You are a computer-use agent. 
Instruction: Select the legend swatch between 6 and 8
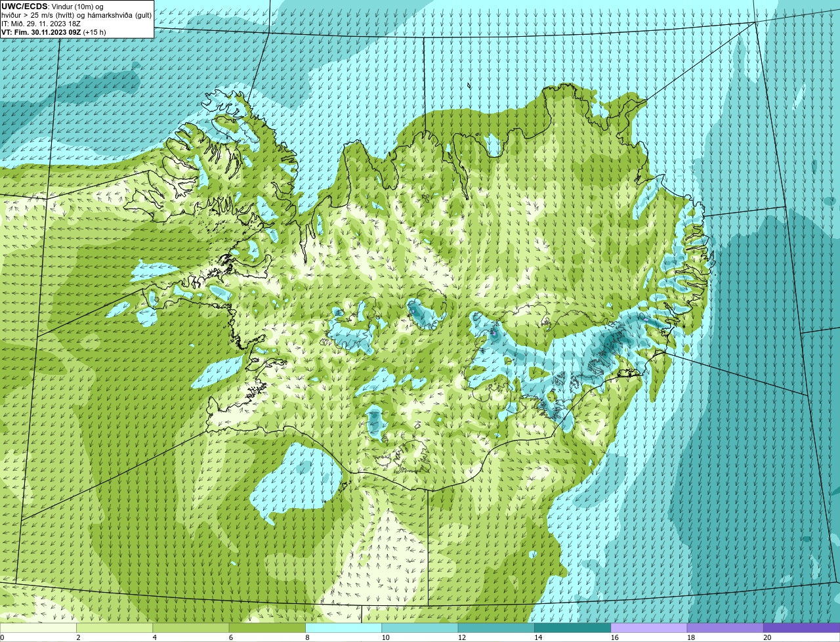pyautogui.click(x=268, y=628)
